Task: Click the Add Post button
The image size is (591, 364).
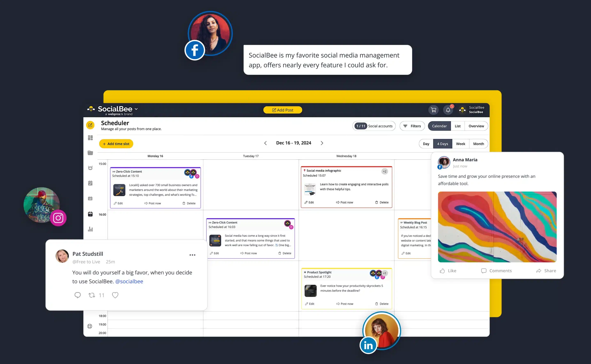Action: [282, 110]
